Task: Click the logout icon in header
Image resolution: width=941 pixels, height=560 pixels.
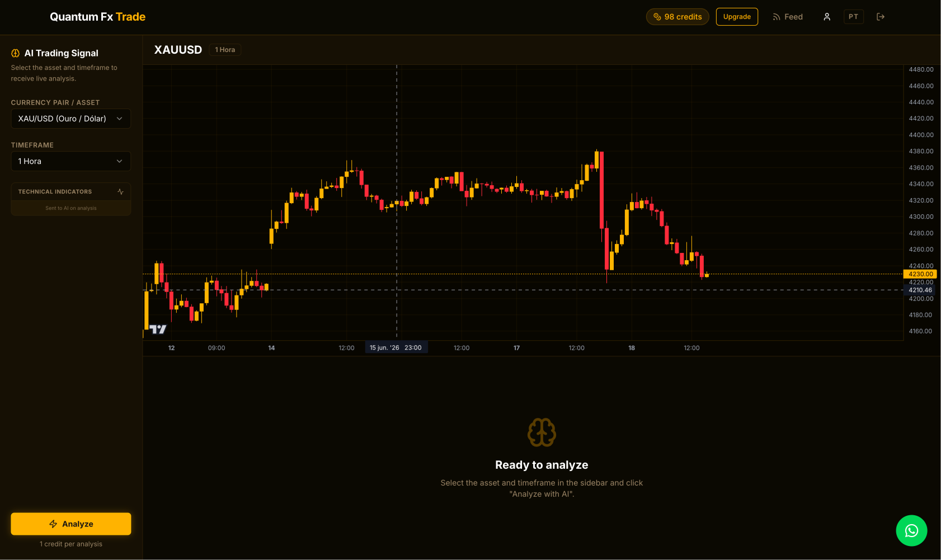Action: [x=881, y=17]
